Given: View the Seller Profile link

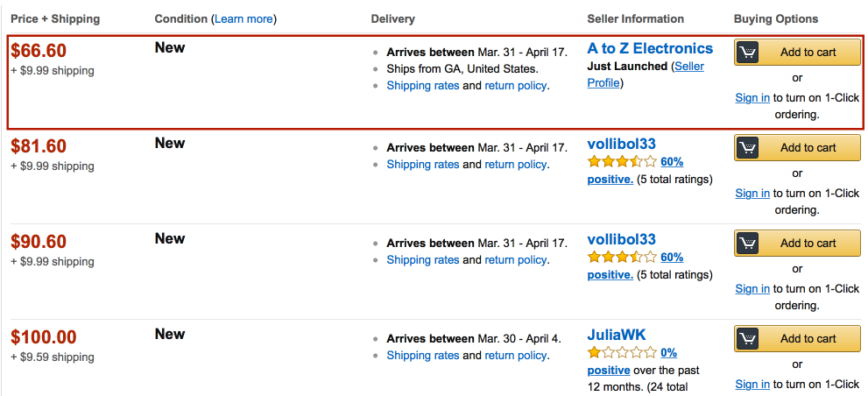Looking at the screenshot, I should coord(646,74).
